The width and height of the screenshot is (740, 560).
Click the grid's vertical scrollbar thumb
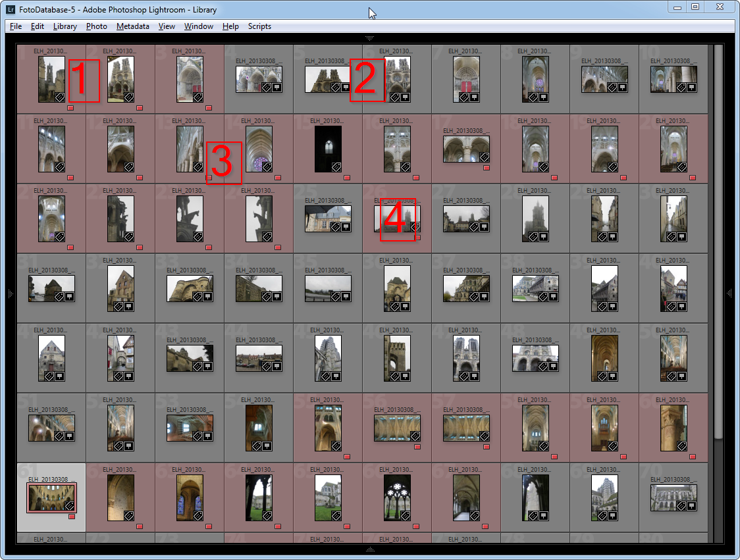(x=719, y=241)
